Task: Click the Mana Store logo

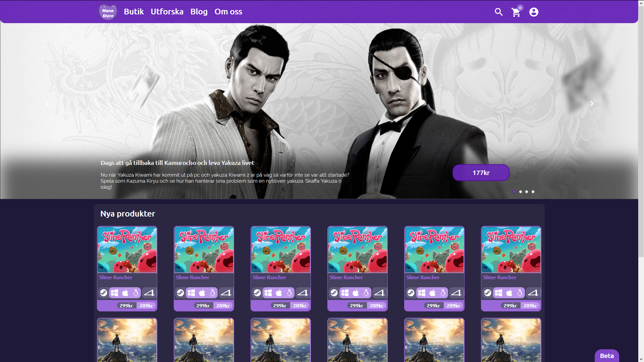Action: coord(108,12)
